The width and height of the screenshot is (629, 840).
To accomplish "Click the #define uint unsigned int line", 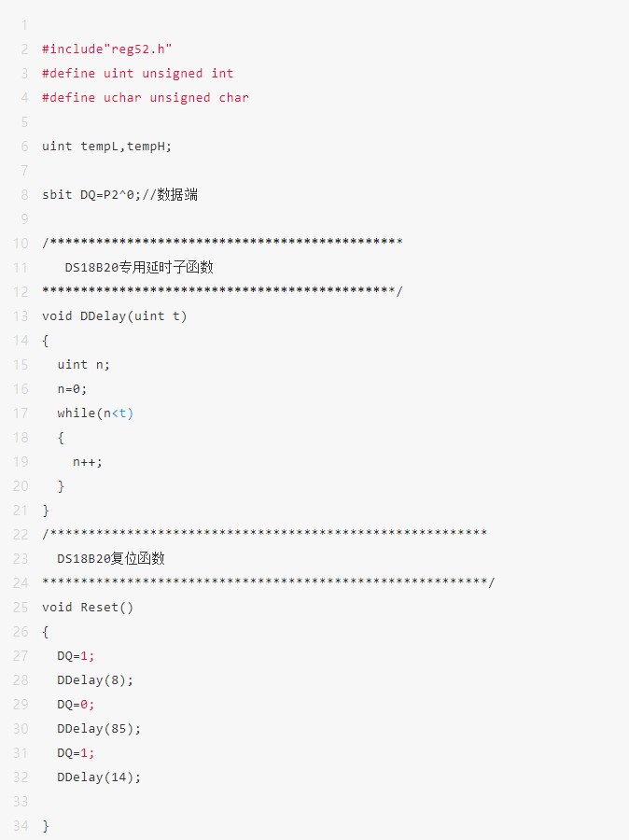I will pyautogui.click(x=137, y=73).
